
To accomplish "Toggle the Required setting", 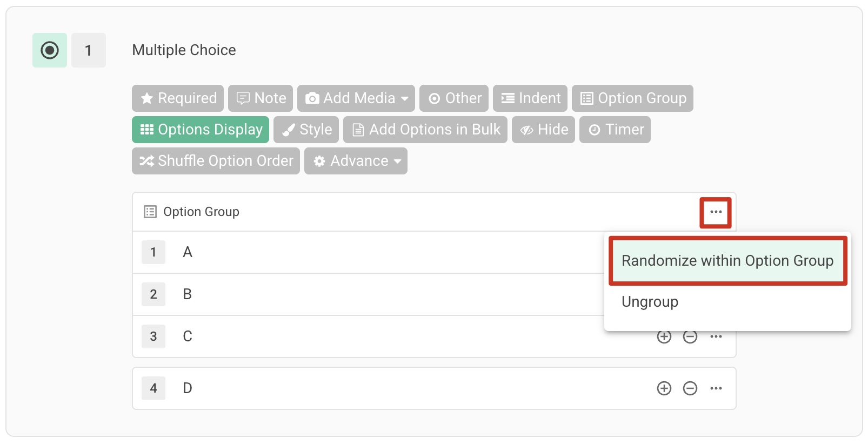I will (x=178, y=98).
